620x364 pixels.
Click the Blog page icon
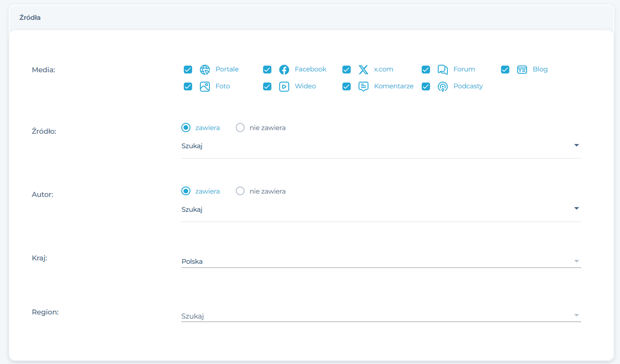coord(522,70)
